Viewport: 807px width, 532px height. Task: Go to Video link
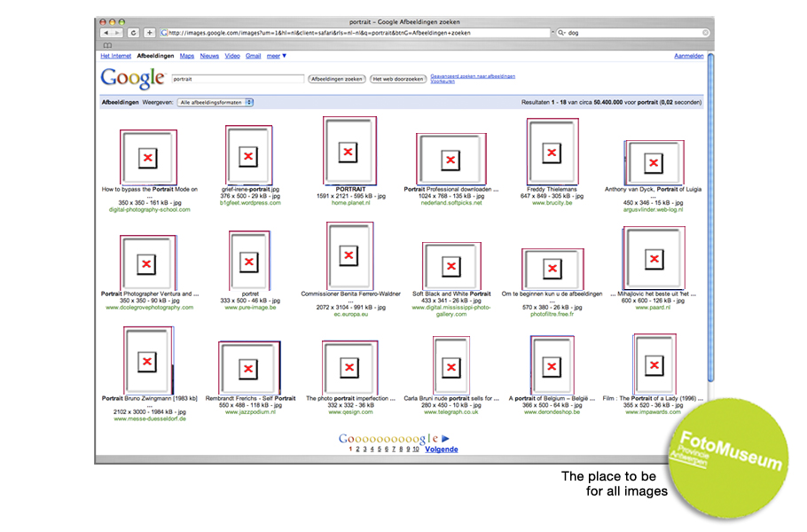232,56
